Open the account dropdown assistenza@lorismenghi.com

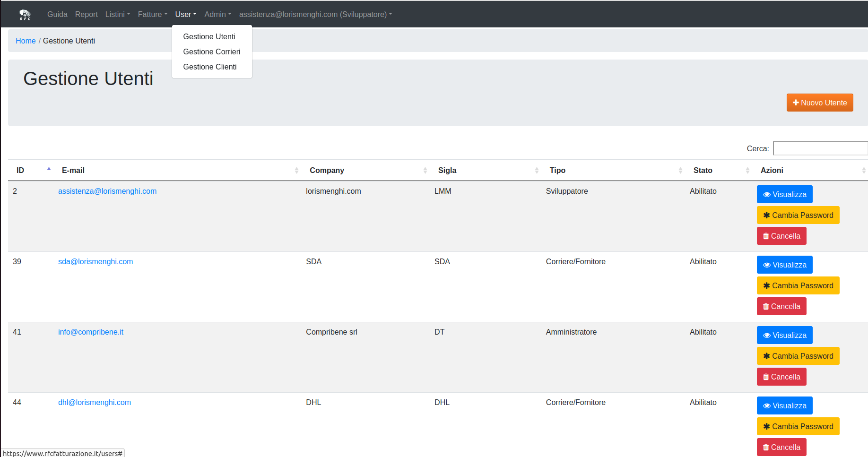click(315, 15)
